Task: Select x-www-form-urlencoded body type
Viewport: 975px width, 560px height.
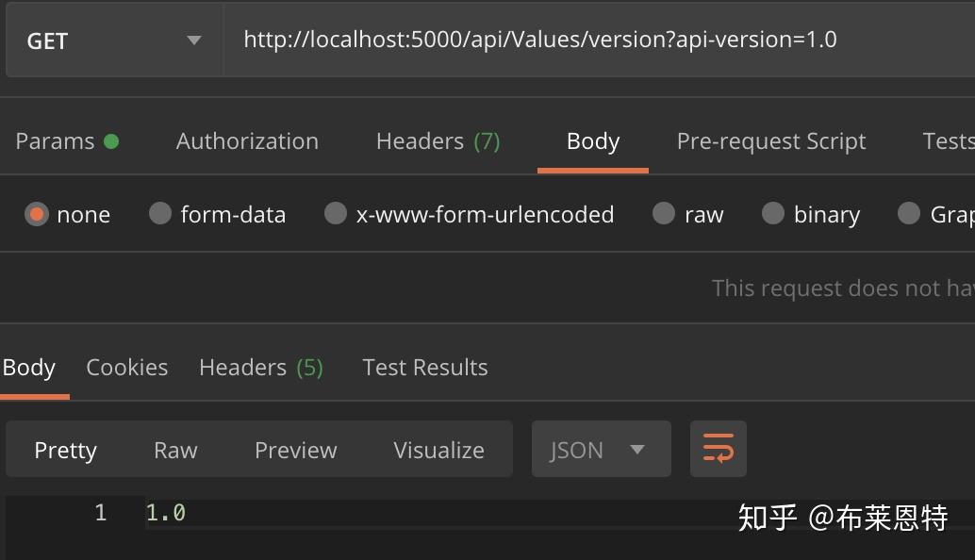Action: pos(336,214)
